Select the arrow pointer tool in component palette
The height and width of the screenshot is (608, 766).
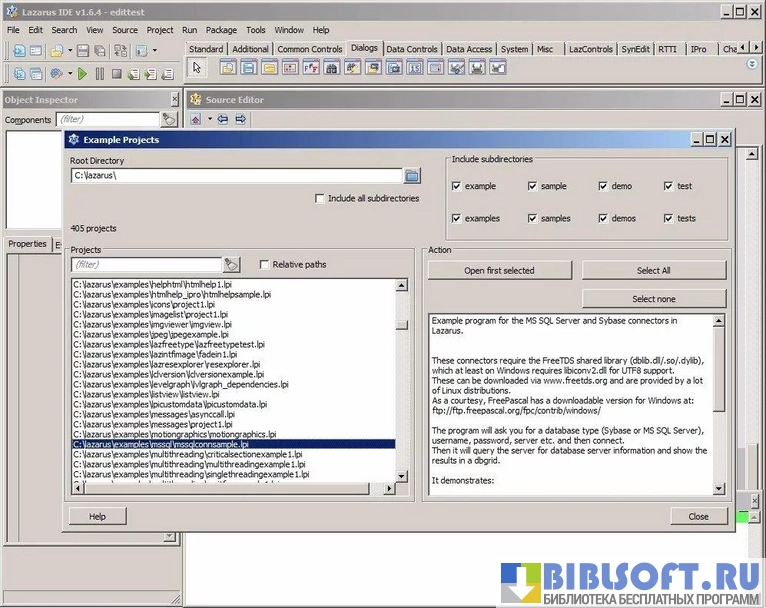197,67
